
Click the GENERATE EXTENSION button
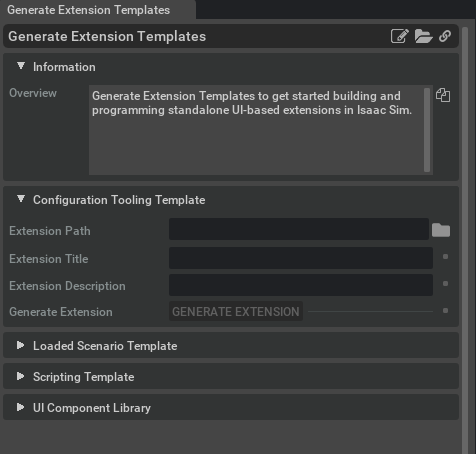pyautogui.click(x=236, y=311)
